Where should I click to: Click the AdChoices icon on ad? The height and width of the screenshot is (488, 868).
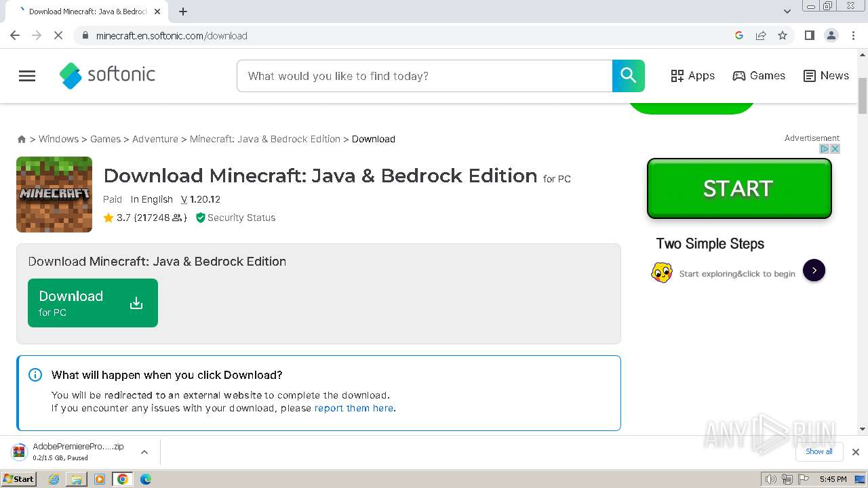825,148
